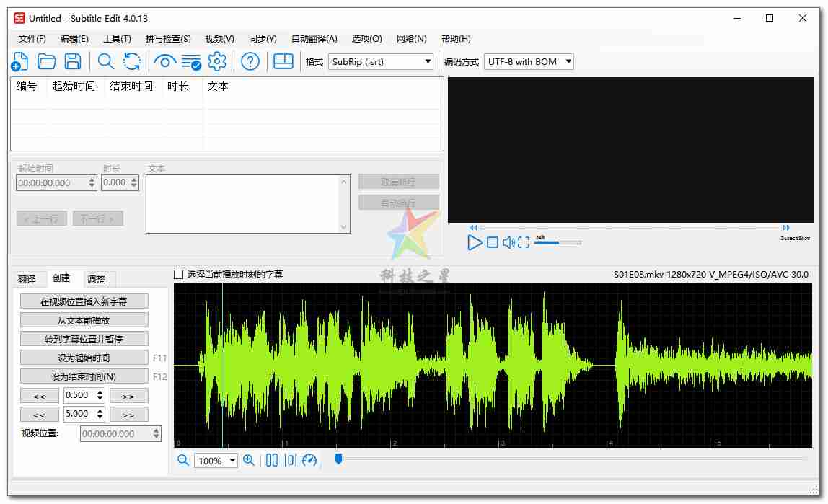Toggle the play rate speedometer icon
The height and width of the screenshot is (504, 828).
pyautogui.click(x=309, y=459)
